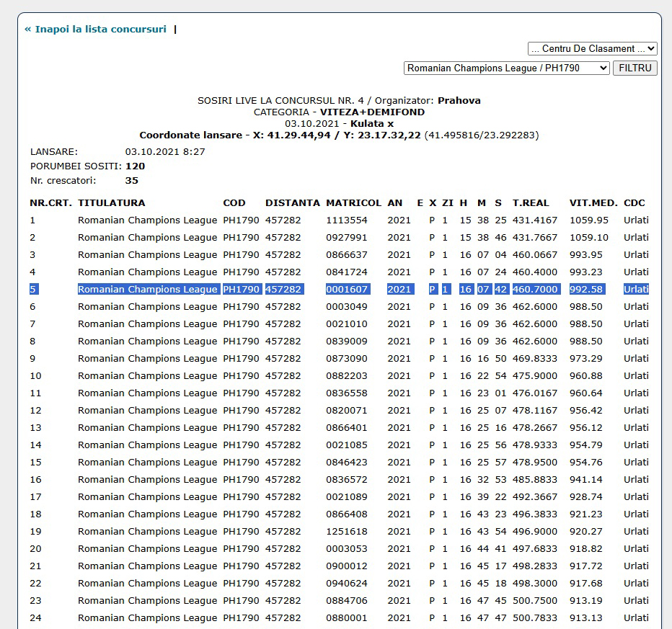Click matricol 1251618 in row 19
672x629 pixels.
pyautogui.click(x=346, y=532)
